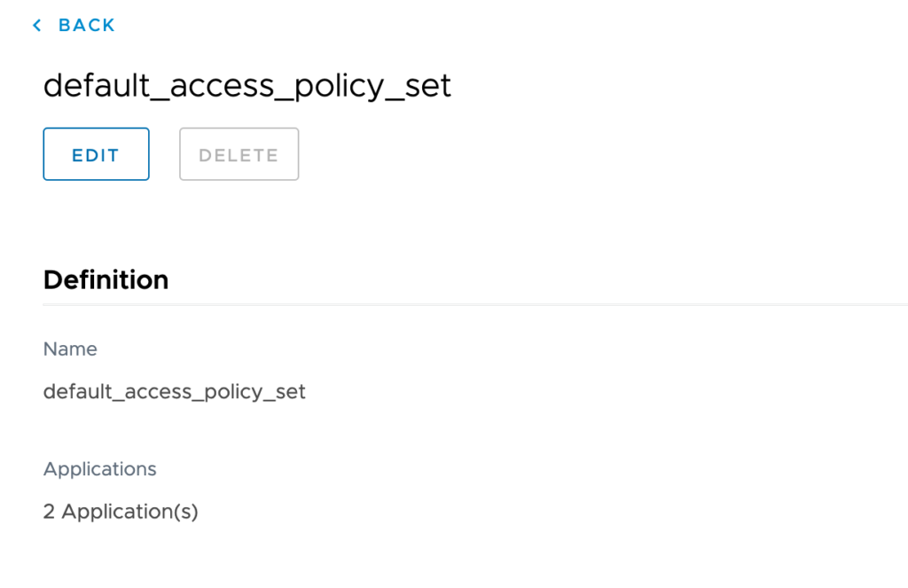Click the Applications field label
Image resolution: width=908 pixels, height=588 pixels.
click(x=99, y=469)
